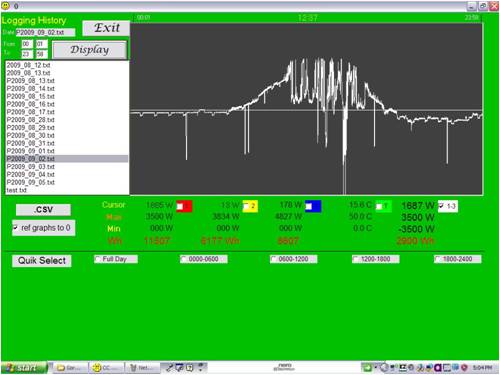Click the Display button
Screen dimensions: 500x375
(x=90, y=50)
